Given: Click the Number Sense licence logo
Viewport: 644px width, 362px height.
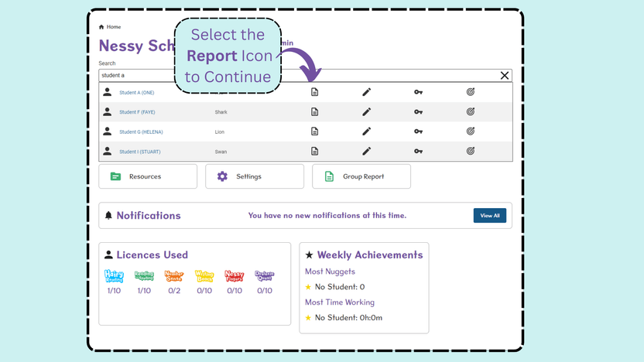Looking at the screenshot, I should [174, 276].
